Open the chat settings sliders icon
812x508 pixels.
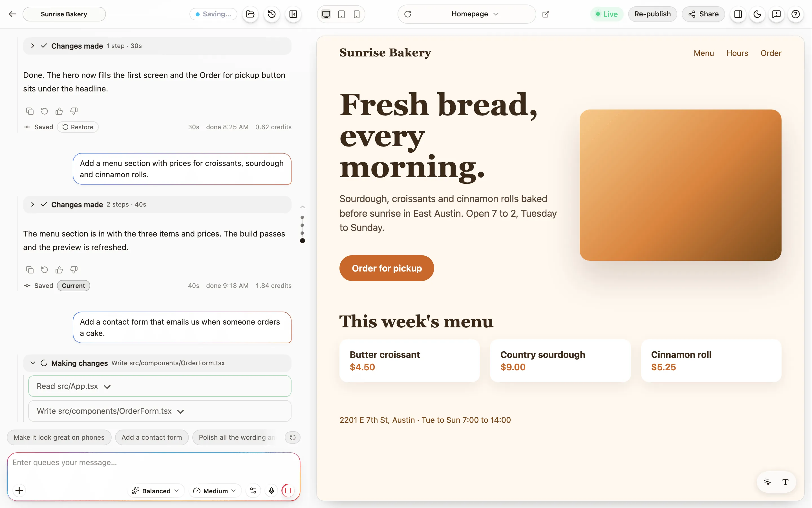[x=253, y=491]
